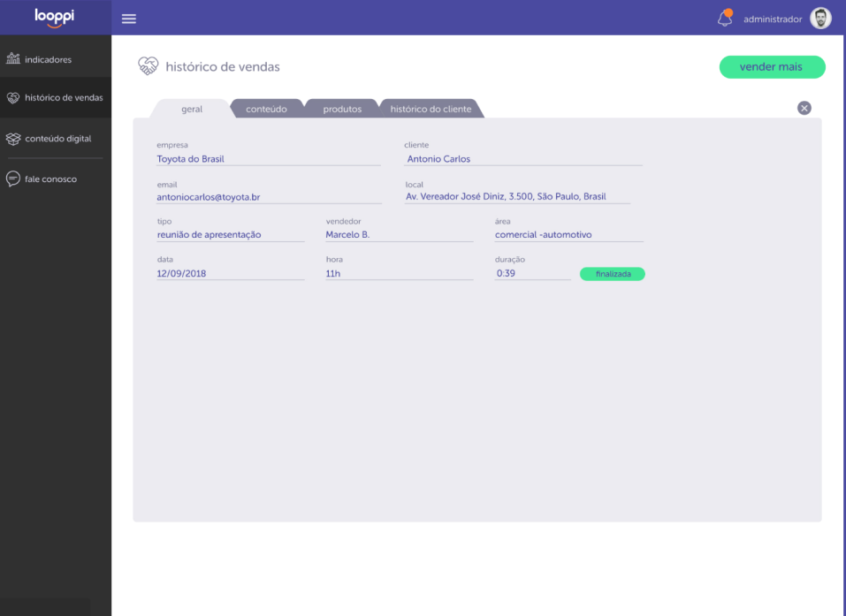Select the geral tab
Viewport: 846px width, 616px height.
pyautogui.click(x=192, y=109)
